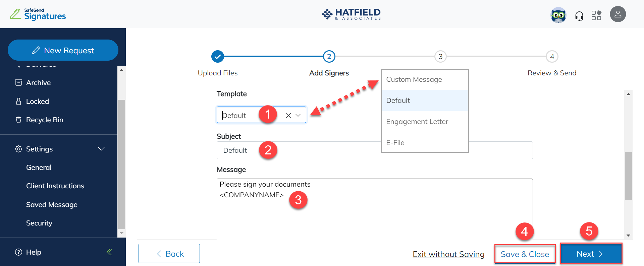Select Engagement Letter from the template list

click(417, 122)
